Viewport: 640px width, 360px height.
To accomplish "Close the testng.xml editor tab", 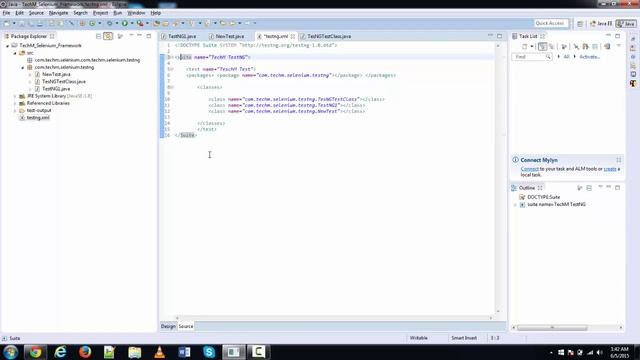I will (293, 36).
